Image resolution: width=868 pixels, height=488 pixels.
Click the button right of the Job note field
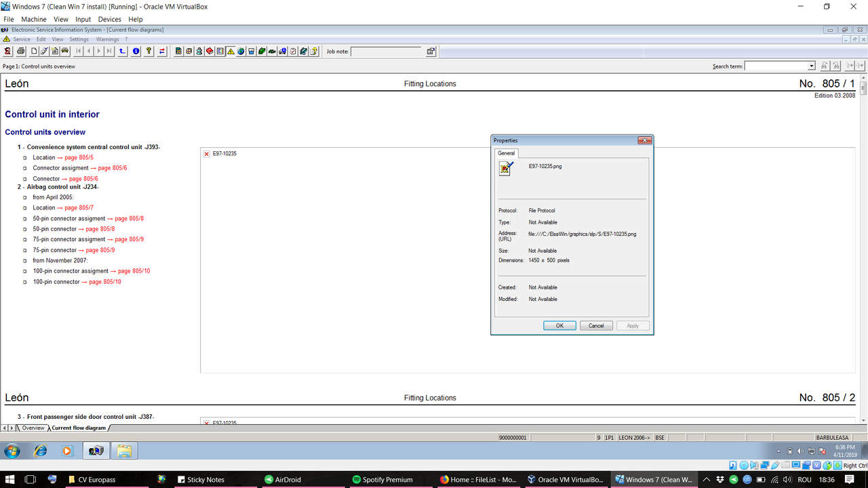pyautogui.click(x=431, y=51)
